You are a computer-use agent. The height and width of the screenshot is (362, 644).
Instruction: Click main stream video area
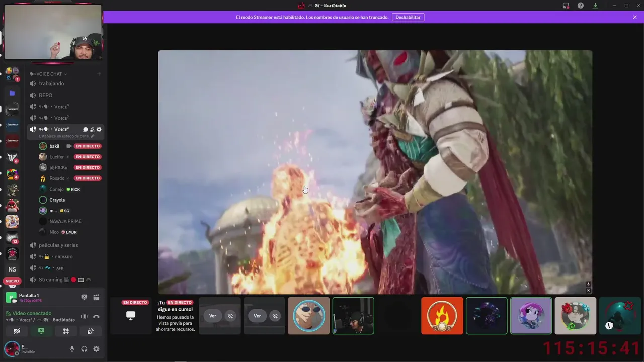[x=375, y=172]
